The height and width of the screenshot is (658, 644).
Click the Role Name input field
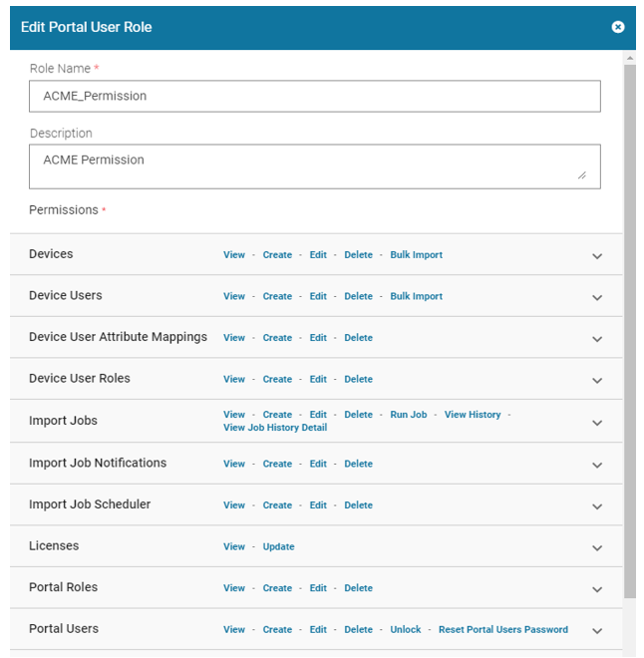pyautogui.click(x=314, y=96)
